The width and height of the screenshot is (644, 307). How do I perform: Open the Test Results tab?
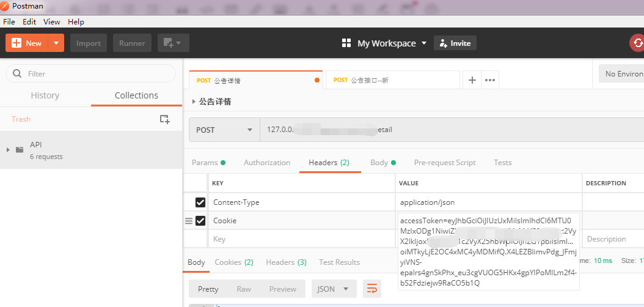[339, 262]
